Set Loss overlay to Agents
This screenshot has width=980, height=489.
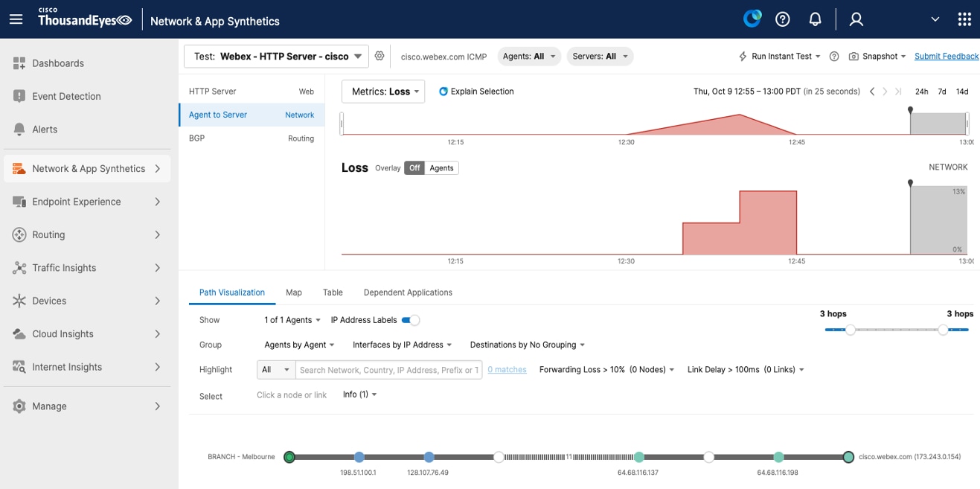[x=441, y=168]
